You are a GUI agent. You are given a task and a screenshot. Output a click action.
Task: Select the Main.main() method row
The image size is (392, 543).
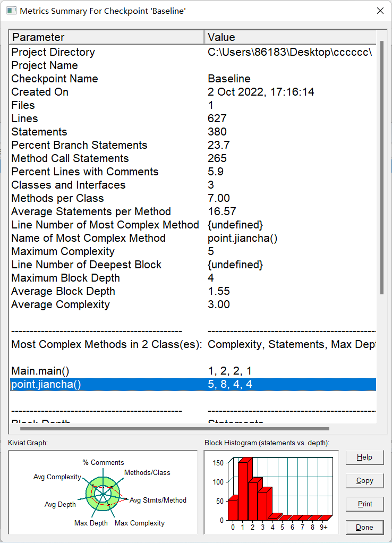point(193,371)
